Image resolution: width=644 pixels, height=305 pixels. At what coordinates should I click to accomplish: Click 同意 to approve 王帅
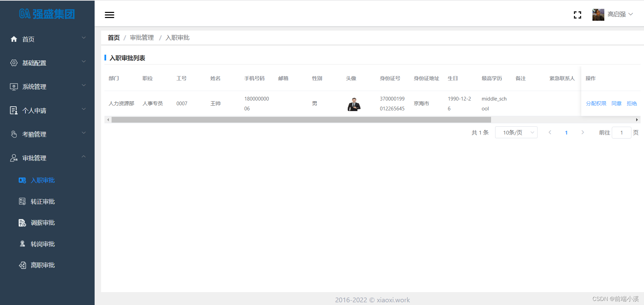pyautogui.click(x=617, y=104)
